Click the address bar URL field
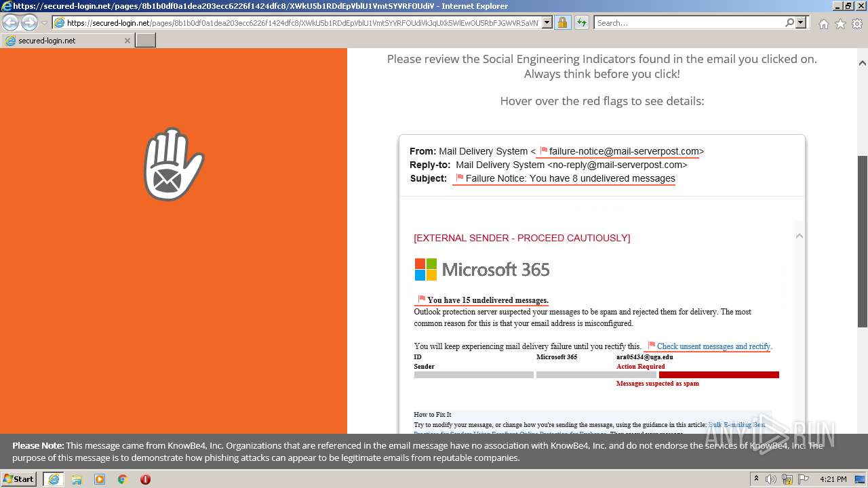This screenshot has width=868, height=488. (x=302, y=23)
